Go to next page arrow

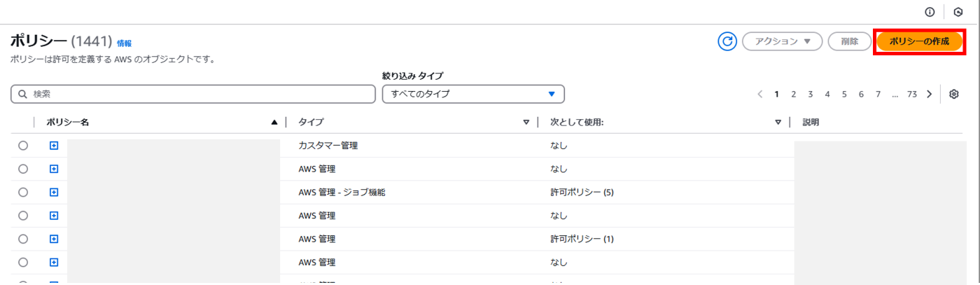pyautogui.click(x=929, y=94)
